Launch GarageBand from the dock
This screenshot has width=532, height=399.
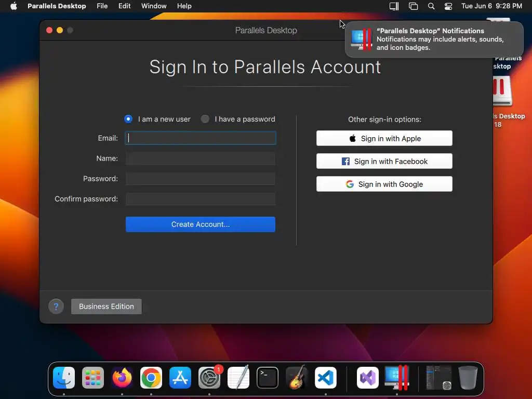[297, 378]
